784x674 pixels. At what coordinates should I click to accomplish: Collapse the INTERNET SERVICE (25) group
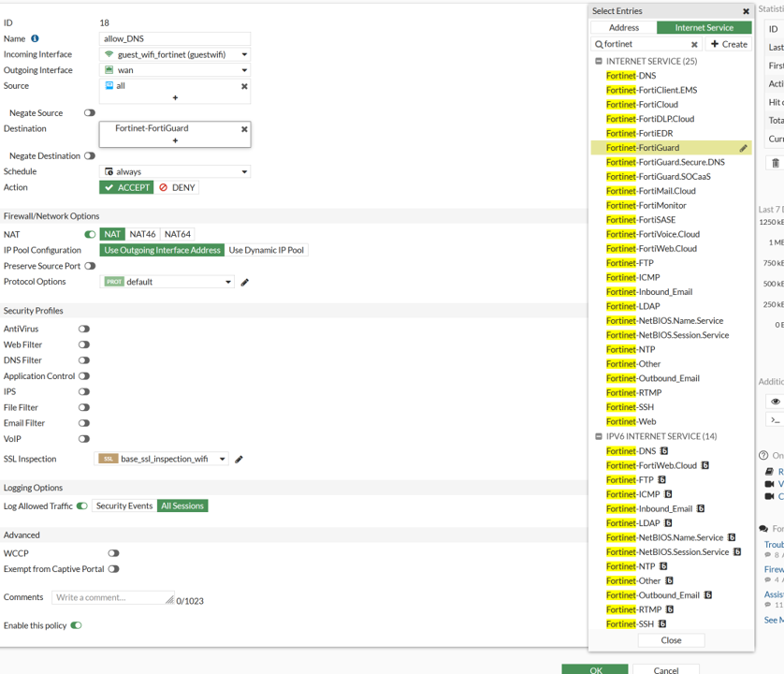point(599,61)
